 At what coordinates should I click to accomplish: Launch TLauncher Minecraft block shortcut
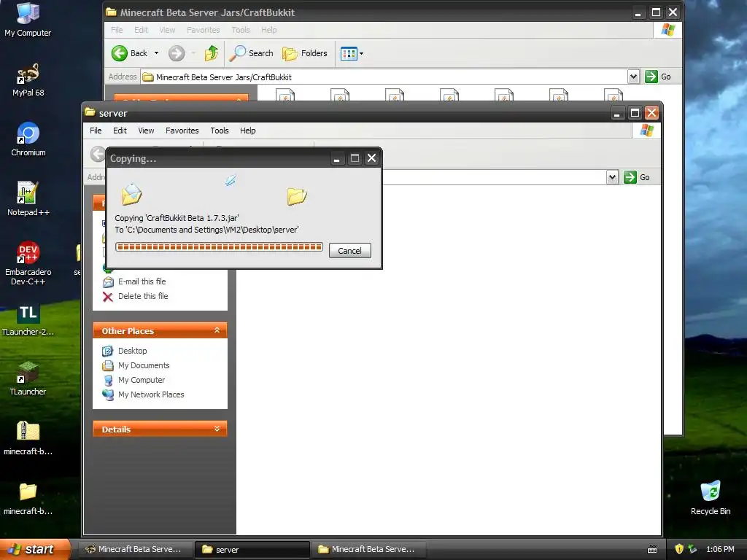tap(28, 378)
